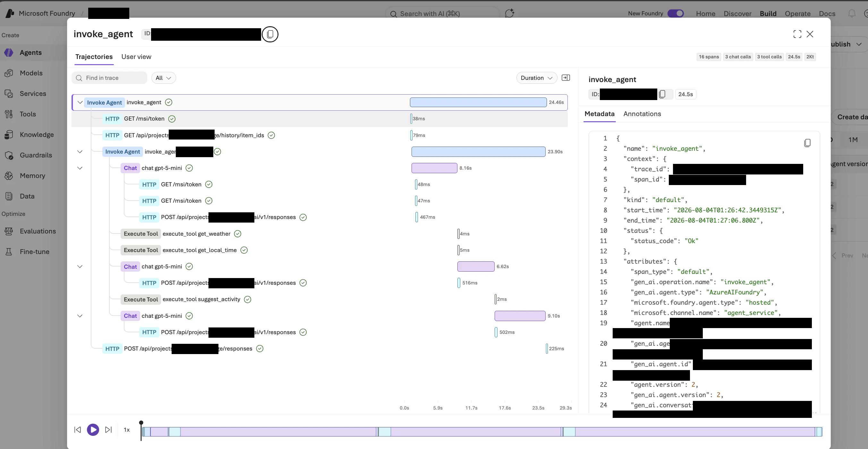Close the invoke_agent trace dialog

(x=810, y=34)
